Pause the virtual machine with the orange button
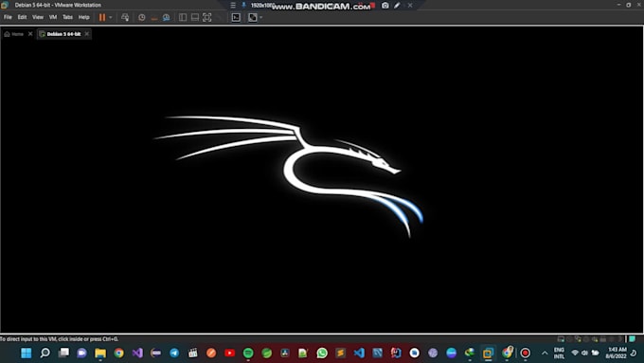644x363 pixels. (x=102, y=17)
